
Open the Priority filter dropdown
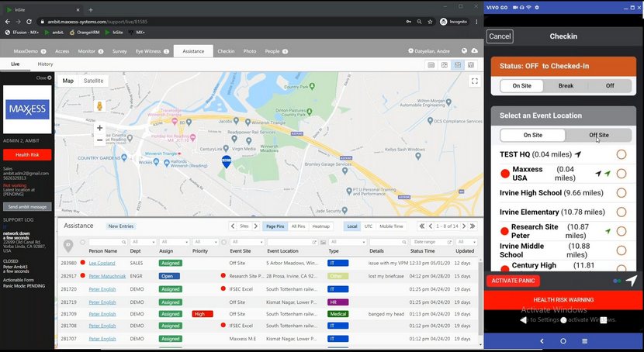coord(205,242)
